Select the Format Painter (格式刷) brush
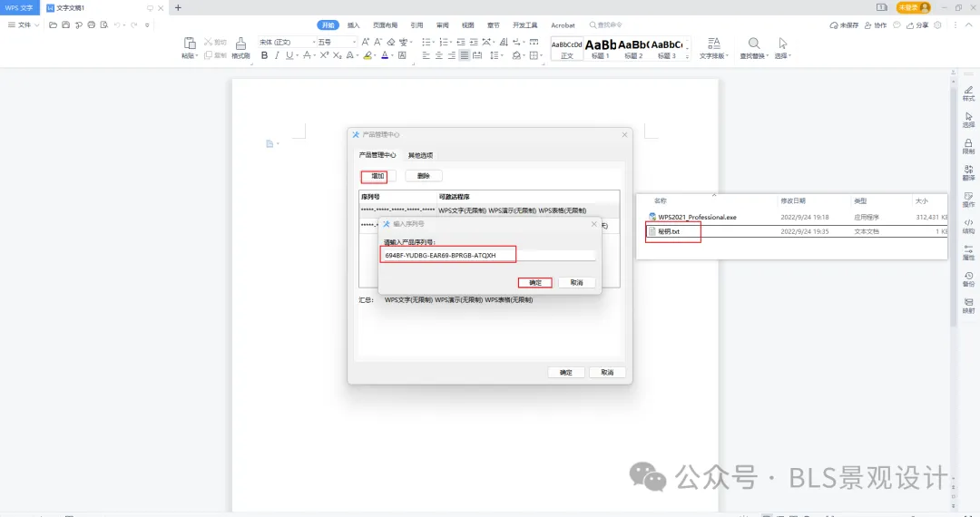 pos(240,44)
